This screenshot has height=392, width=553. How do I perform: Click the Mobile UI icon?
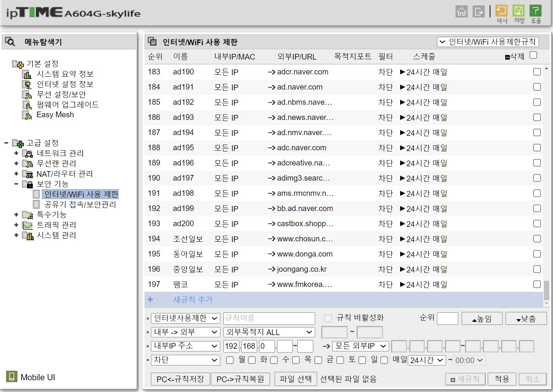tap(12, 376)
